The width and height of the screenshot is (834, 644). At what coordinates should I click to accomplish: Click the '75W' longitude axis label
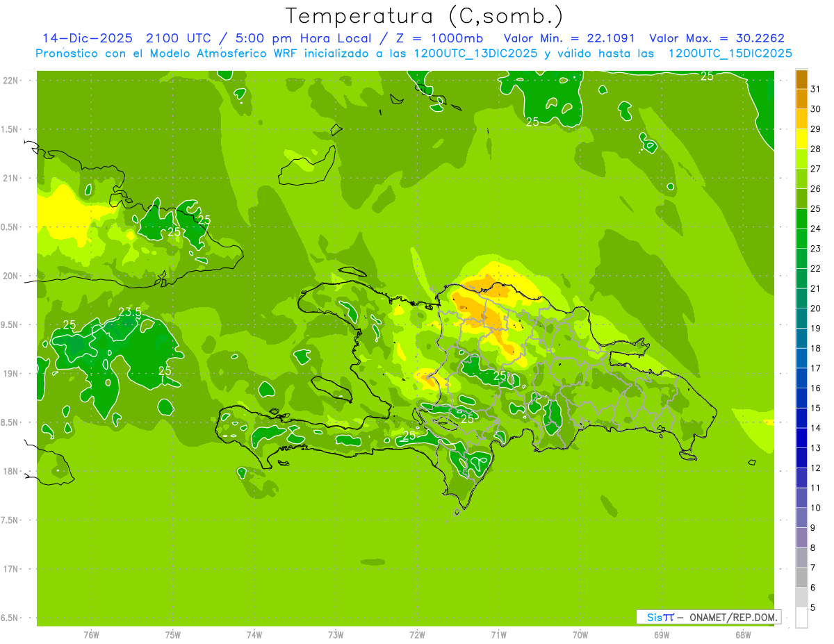coord(173,635)
